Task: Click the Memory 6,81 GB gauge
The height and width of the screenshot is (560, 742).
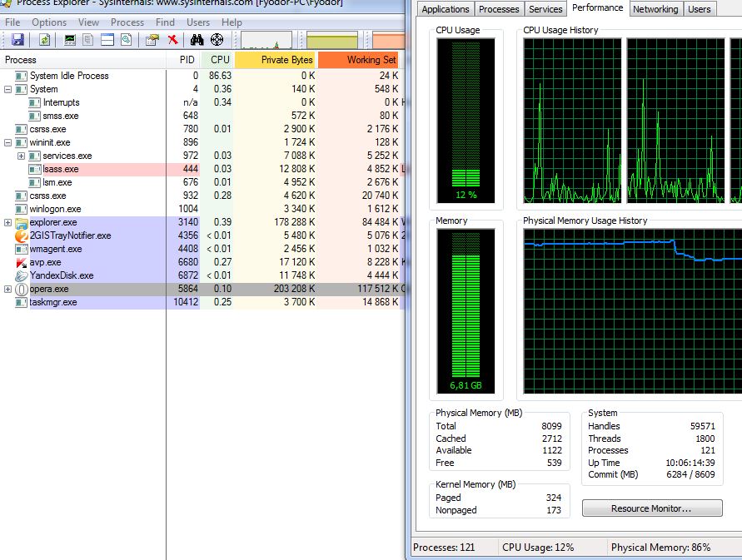Action: tap(466, 311)
